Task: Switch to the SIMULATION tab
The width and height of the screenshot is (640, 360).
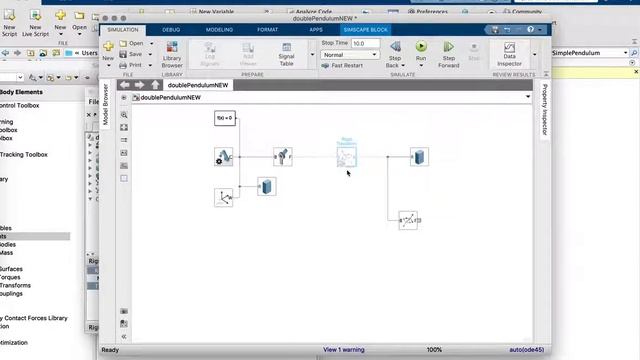Action: [x=123, y=30]
